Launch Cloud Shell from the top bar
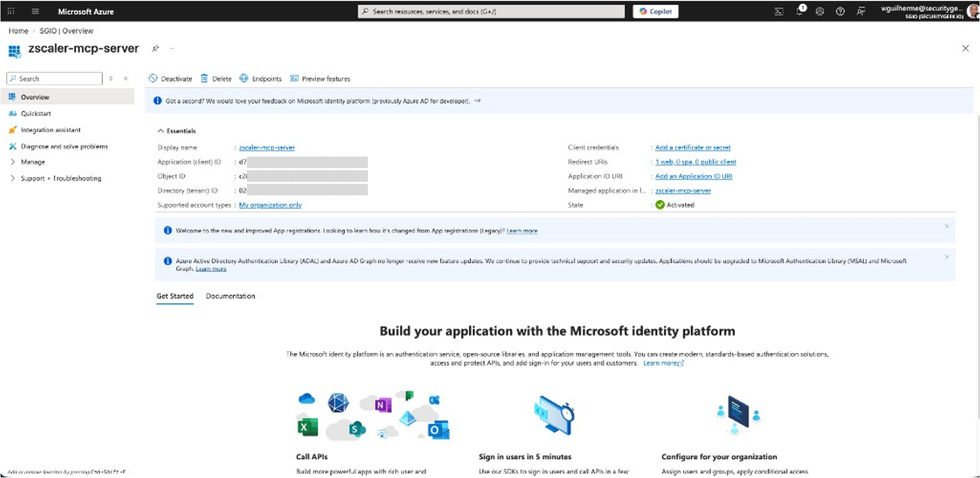Viewport: 980px width, 478px height. pos(779,11)
